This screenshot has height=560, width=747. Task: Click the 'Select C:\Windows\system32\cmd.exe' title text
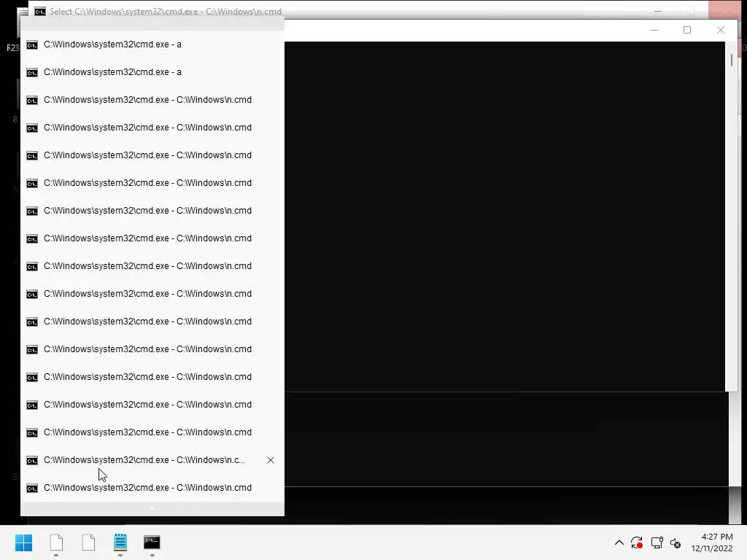pos(166,12)
